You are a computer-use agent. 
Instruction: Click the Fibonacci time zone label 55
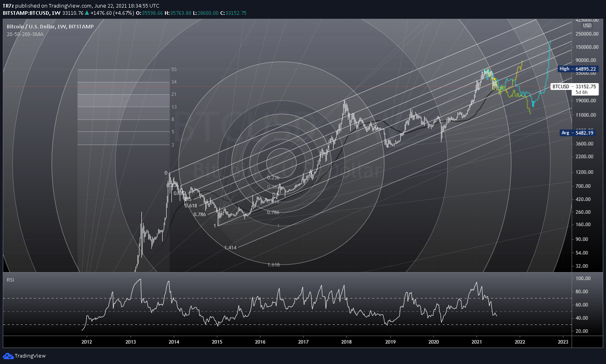pyautogui.click(x=174, y=70)
